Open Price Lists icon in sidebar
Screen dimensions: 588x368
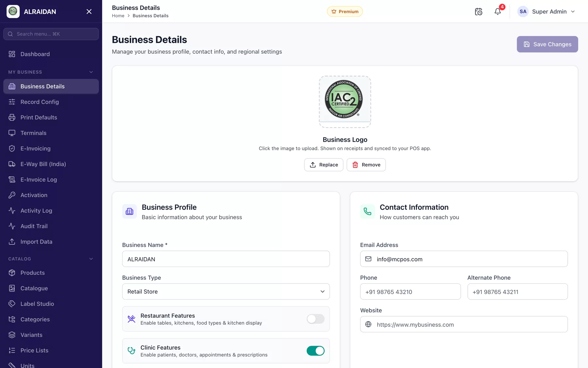point(12,350)
